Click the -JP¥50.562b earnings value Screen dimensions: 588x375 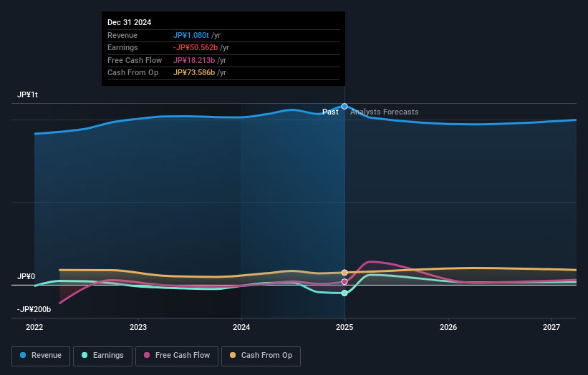pos(196,47)
